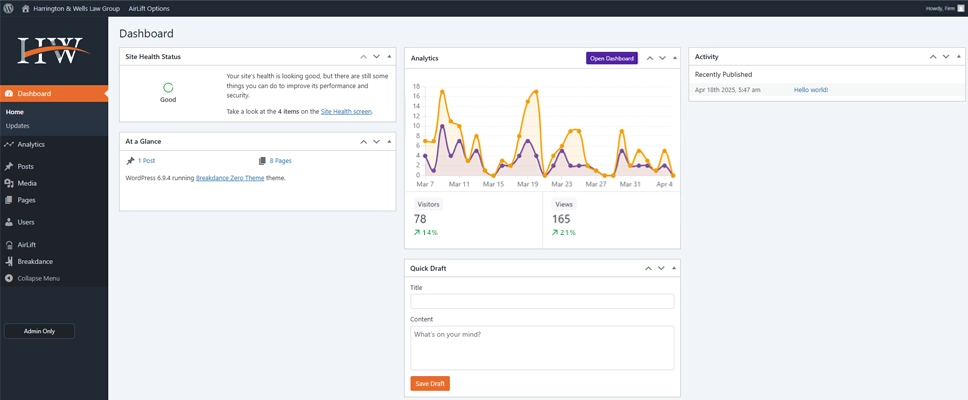Collapse the Site Health Status panel
968x400 pixels.
(x=389, y=56)
